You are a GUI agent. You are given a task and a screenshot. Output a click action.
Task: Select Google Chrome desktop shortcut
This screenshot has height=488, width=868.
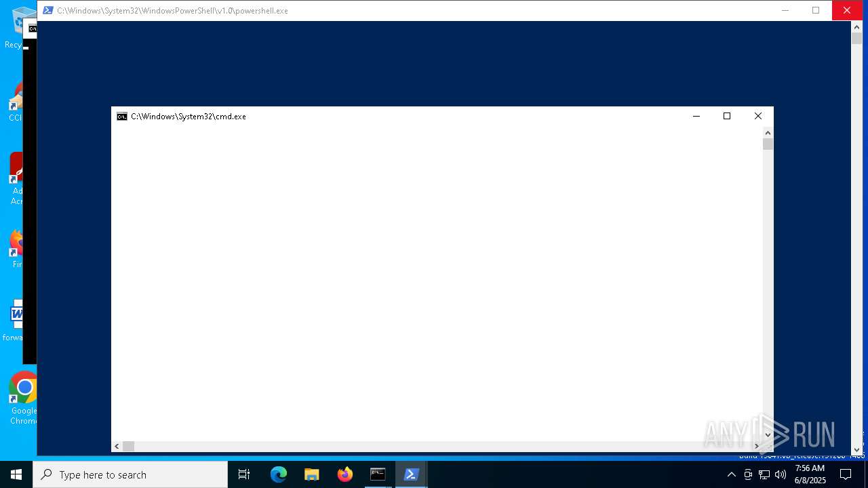[24, 398]
